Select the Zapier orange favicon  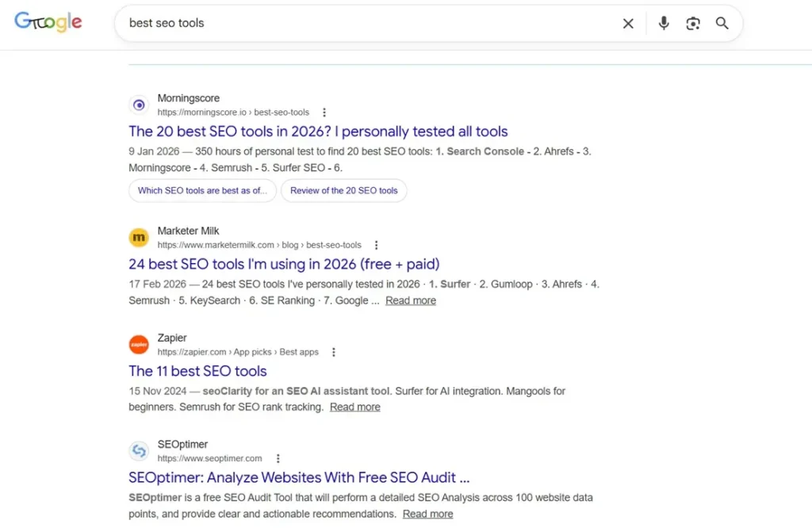139,344
